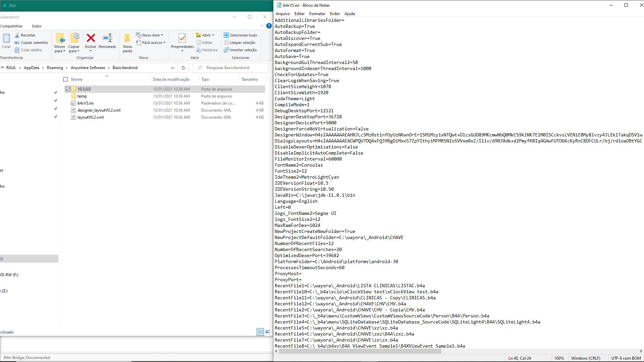Click the Explorer help question mark icon
Screen dimensions: 644x362
tap(269, 26)
